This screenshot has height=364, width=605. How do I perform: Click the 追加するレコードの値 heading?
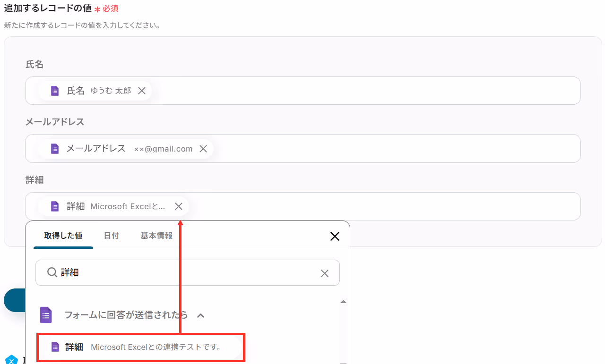(48, 8)
